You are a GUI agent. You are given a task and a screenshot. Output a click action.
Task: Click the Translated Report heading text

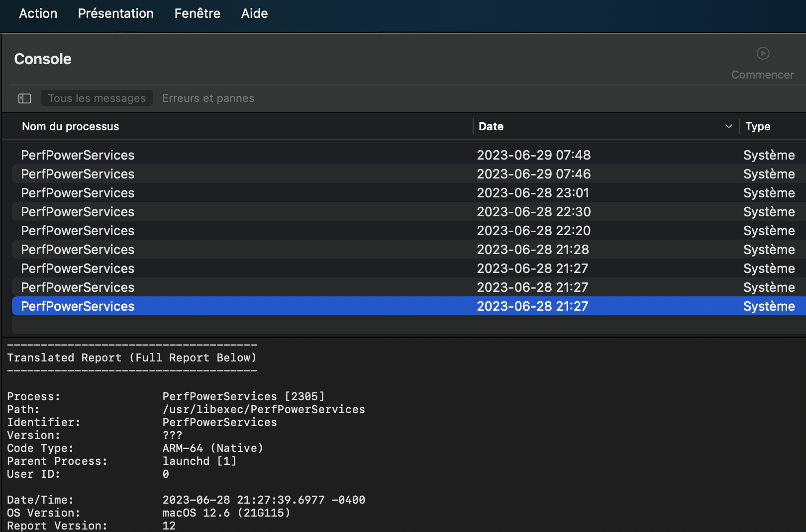(132, 358)
